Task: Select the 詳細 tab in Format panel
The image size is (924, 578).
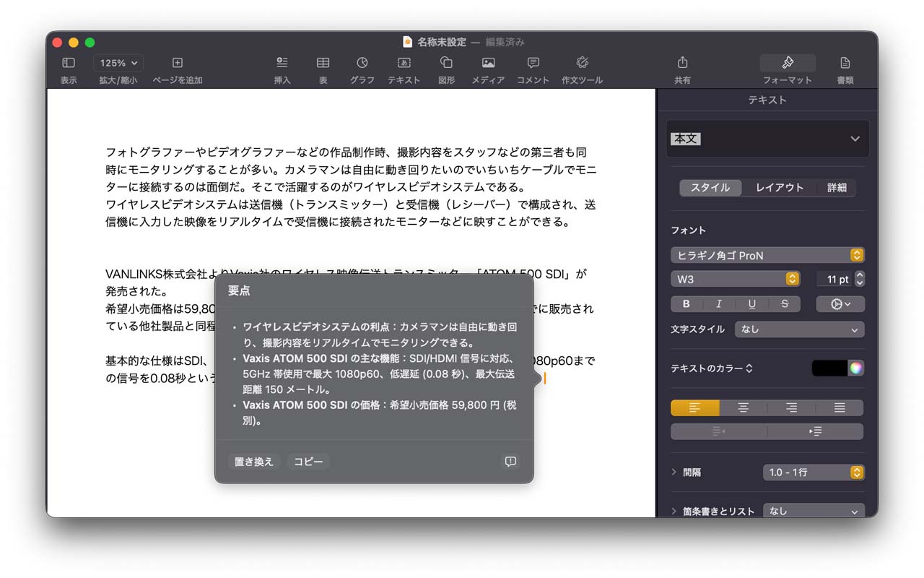Action: 837,187
